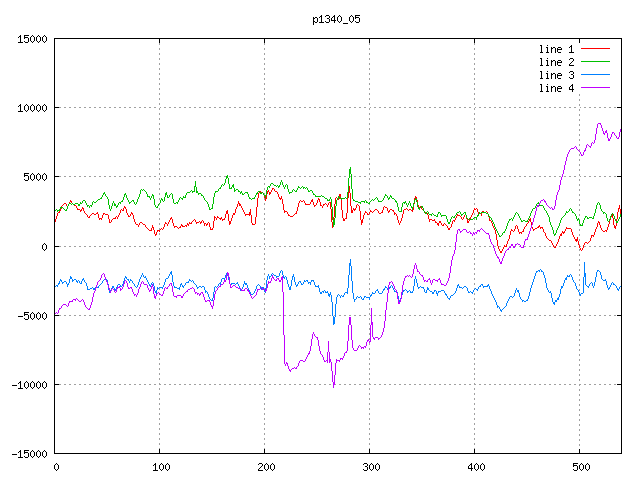The height and width of the screenshot is (480, 640).
Task: Click the 100 x-axis tick label
Action: click(x=159, y=467)
